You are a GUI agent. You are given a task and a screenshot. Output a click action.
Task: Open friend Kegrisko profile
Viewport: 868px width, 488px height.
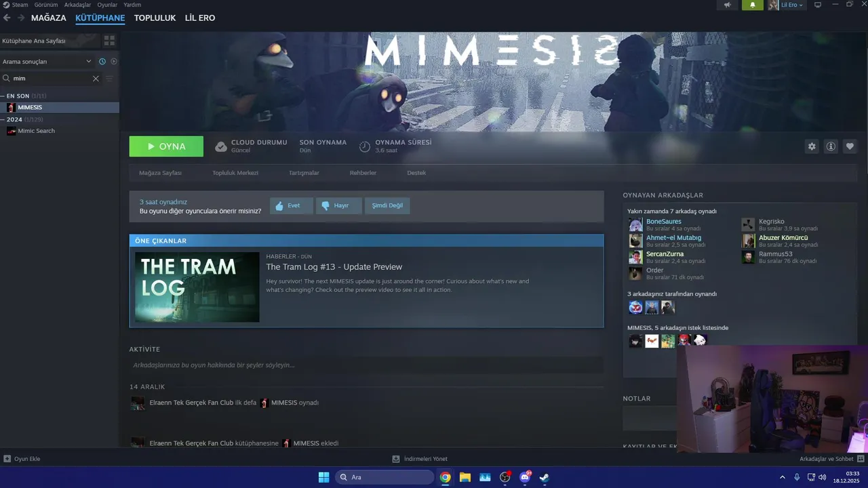pos(772,222)
